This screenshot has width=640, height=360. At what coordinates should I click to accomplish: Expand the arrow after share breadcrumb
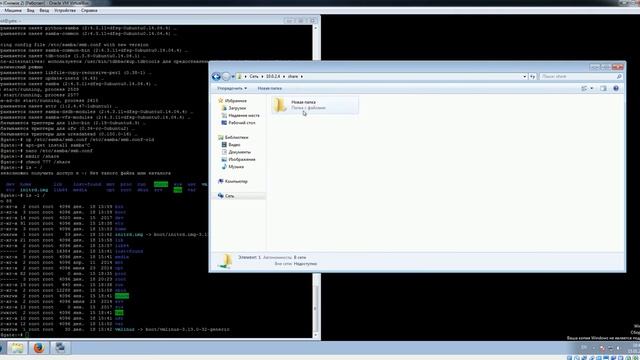302,76
